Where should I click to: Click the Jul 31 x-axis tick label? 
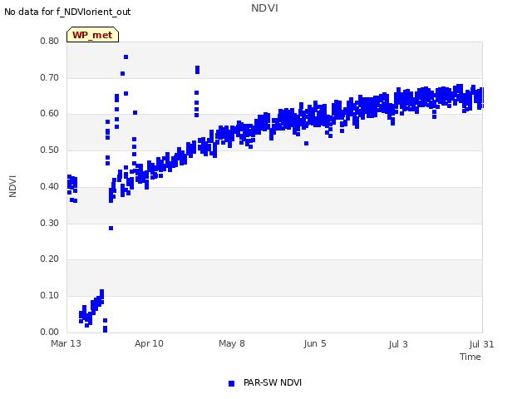click(x=482, y=344)
